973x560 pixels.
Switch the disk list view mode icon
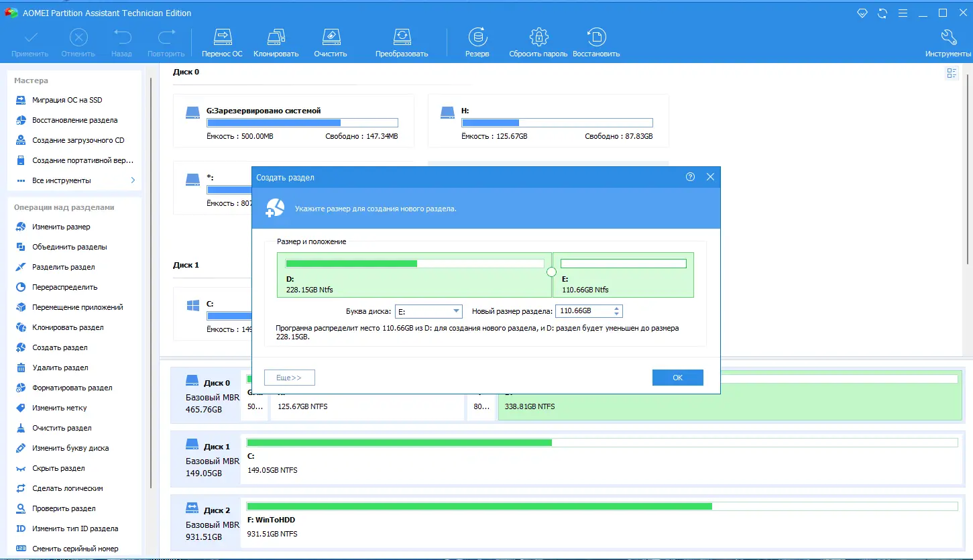(952, 74)
